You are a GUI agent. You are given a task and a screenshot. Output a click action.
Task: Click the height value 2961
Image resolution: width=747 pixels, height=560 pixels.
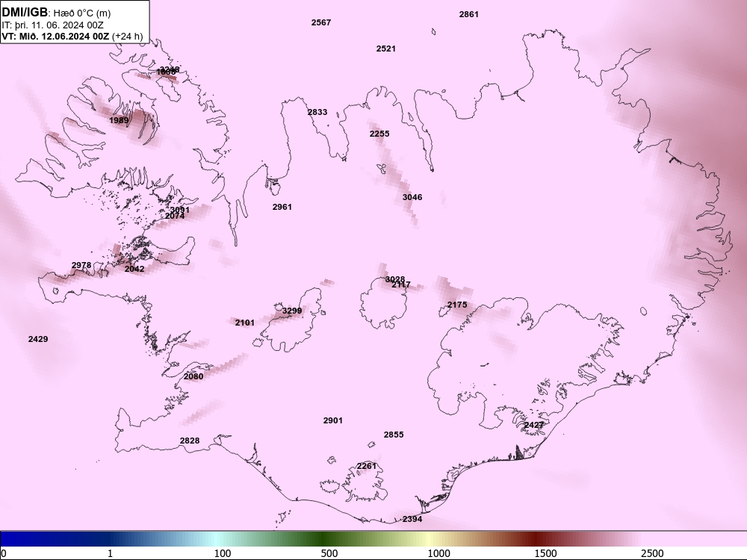(x=282, y=207)
